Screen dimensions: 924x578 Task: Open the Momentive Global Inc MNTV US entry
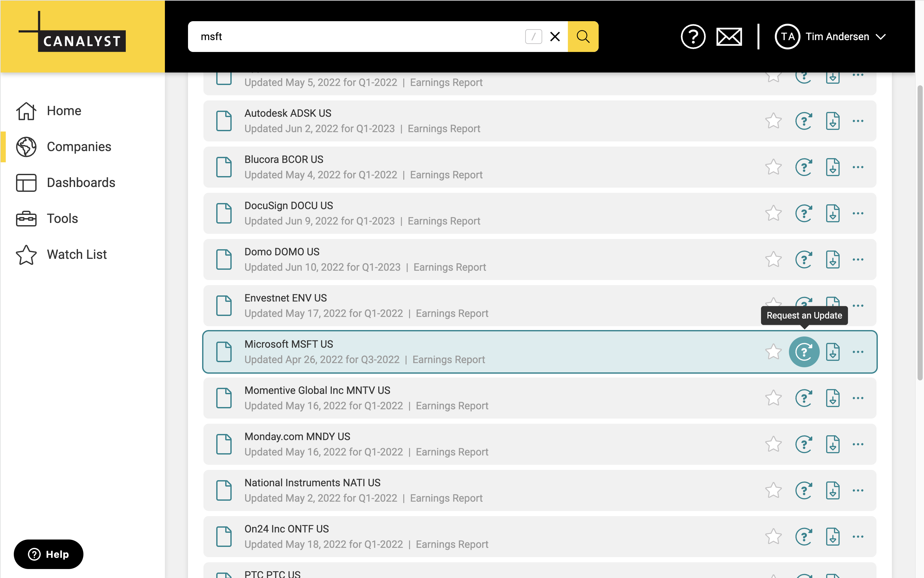[x=317, y=390]
